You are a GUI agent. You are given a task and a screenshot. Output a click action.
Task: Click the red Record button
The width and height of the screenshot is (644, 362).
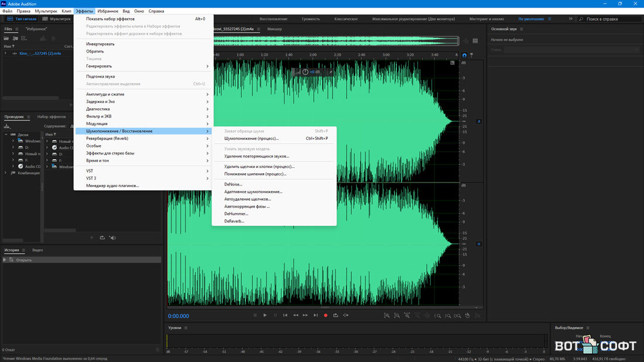(x=326, y=315)
